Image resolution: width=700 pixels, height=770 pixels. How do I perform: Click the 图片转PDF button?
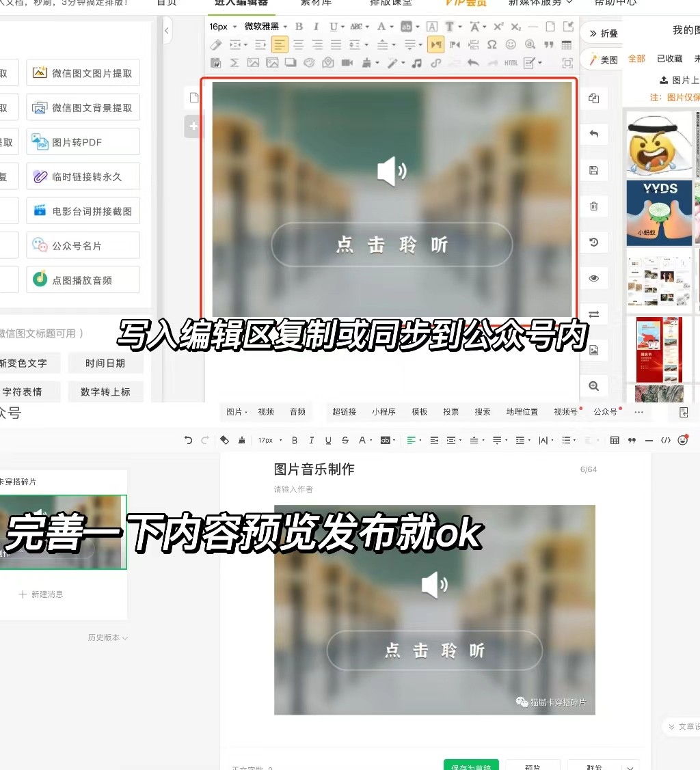pyautogui.click(x=83, y=141)
